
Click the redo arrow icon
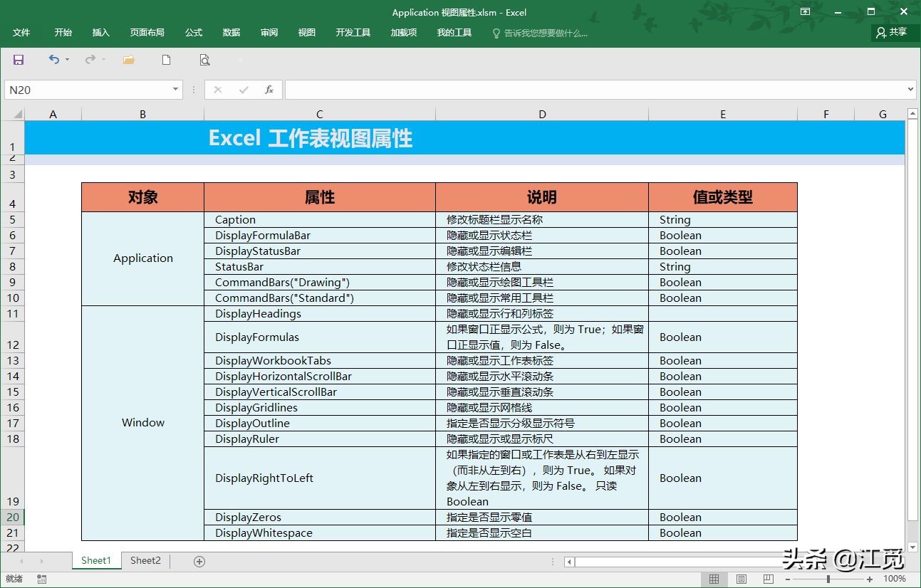pyautogui.click(x=90, y=60)
